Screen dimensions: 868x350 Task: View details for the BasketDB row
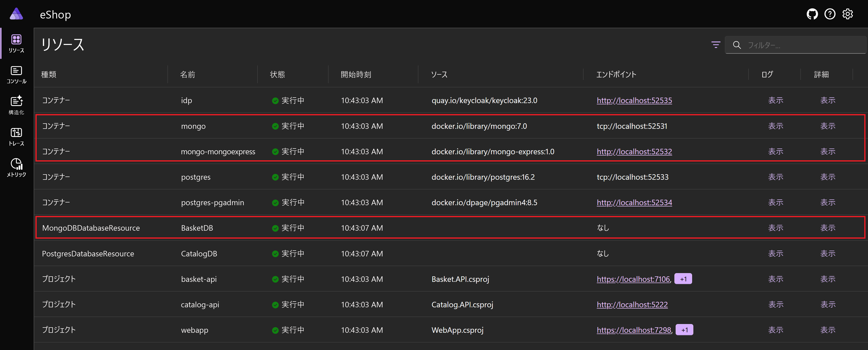click(x=828, y=228)
